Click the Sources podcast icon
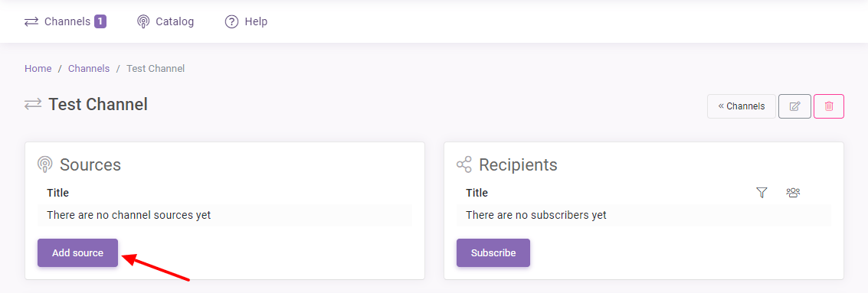This screenshot has height=293, width=868. point(45,164)
